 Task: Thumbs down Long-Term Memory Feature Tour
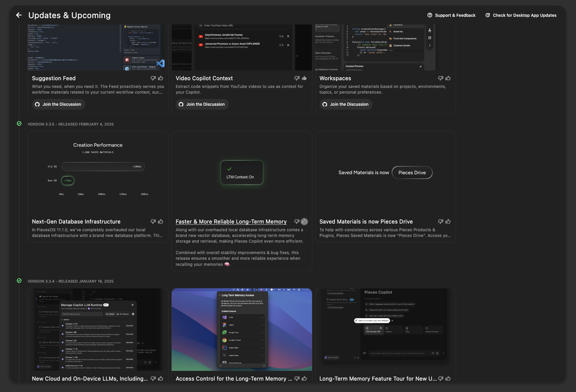441,379
